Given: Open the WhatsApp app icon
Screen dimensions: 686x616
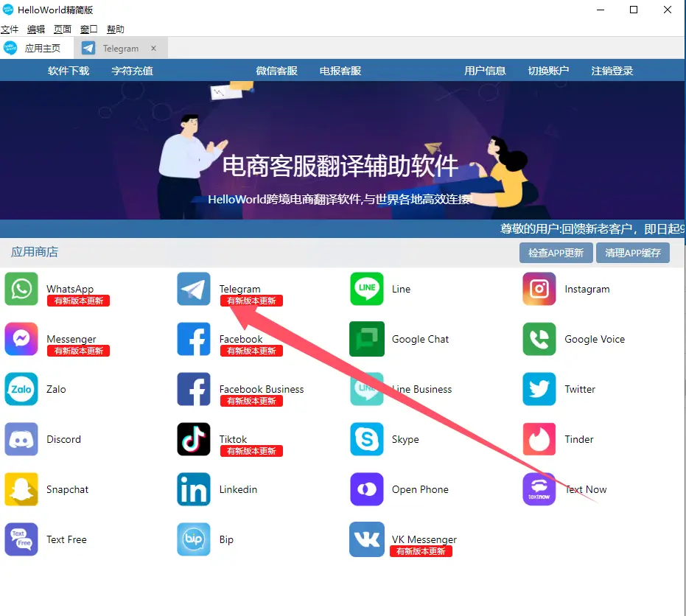Looking at the screenshot, I should click(x=21, y=289).
